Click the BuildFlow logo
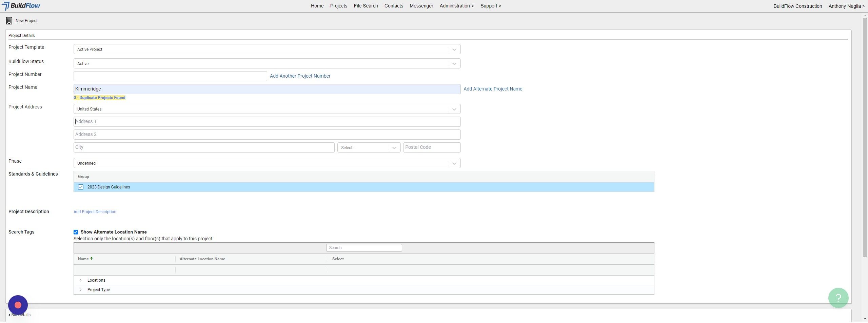The image size is (868, 323). tap(21, 6)
